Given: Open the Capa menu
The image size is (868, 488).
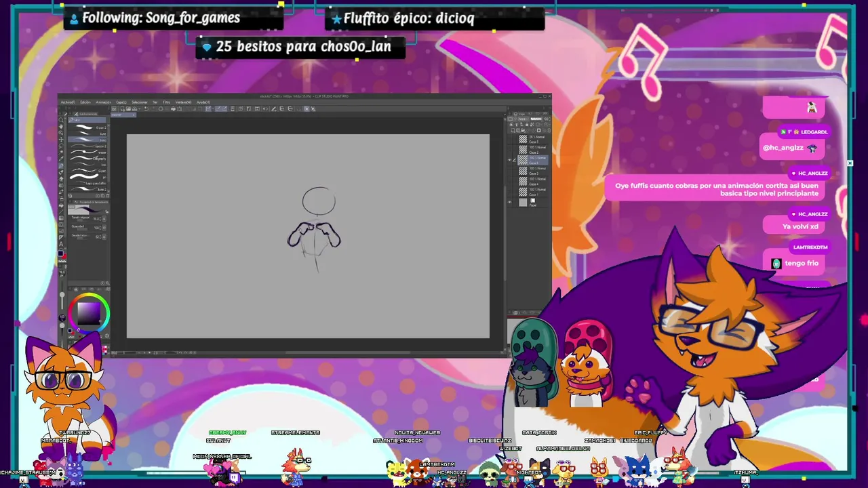Looking at the screenshot, I should coord(121,102).
